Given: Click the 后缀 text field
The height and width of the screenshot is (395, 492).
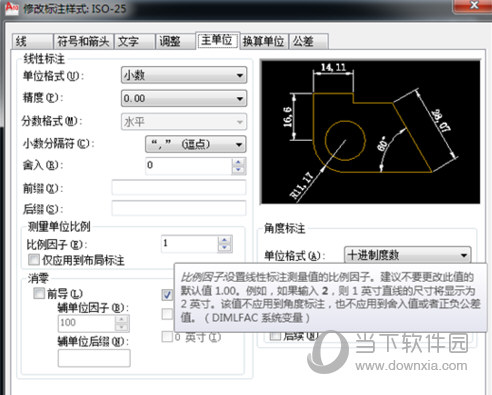Looking at the screenshot, I should point(179,208).
